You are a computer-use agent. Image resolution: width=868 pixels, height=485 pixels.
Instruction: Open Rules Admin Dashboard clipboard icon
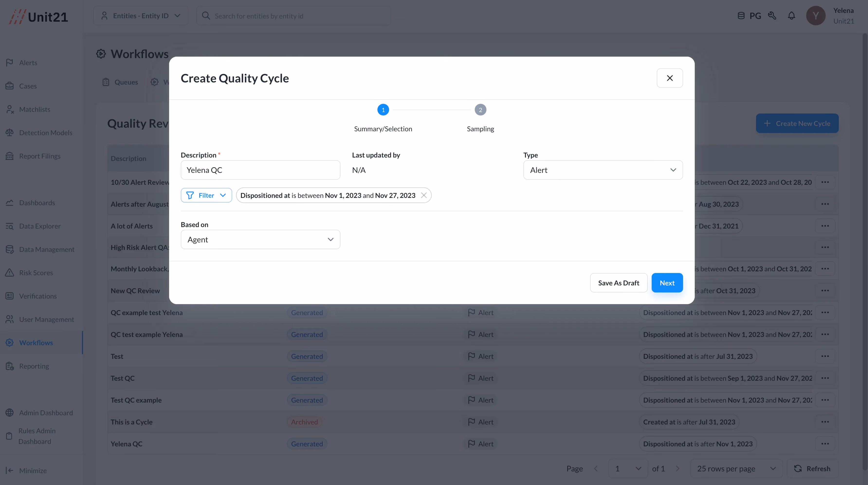9,436
